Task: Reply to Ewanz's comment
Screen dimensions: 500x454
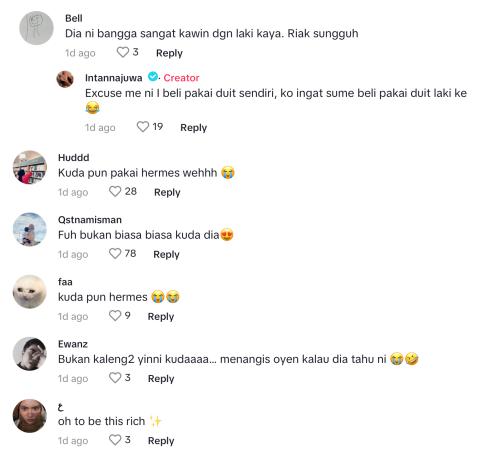Action: tap(161, 379)
